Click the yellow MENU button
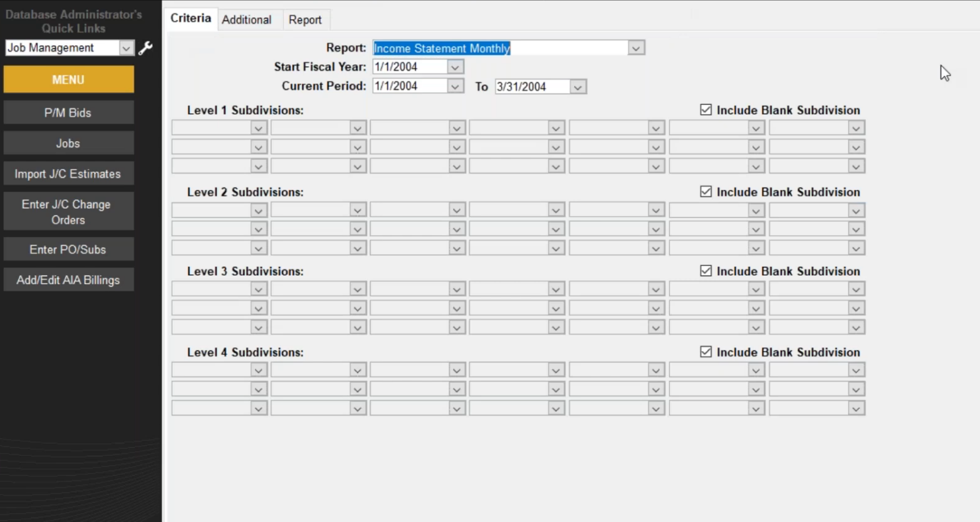 point(68,79)
